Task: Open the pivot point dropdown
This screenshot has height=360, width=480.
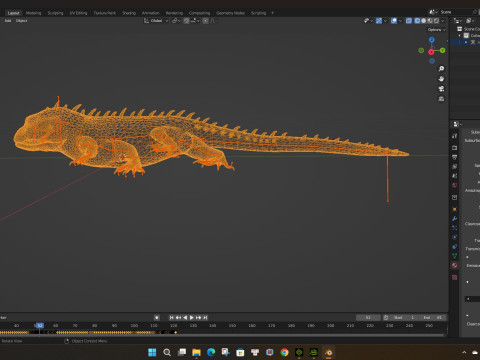Action: click(176, 21)
